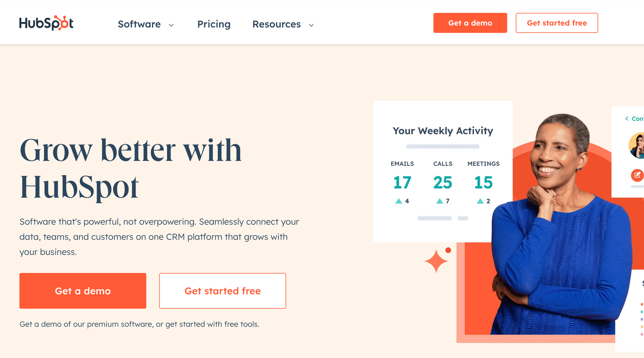The height and width of the screenshot is (358, 644).
Task: Click the large Get started free hero button
Action: 223,291
